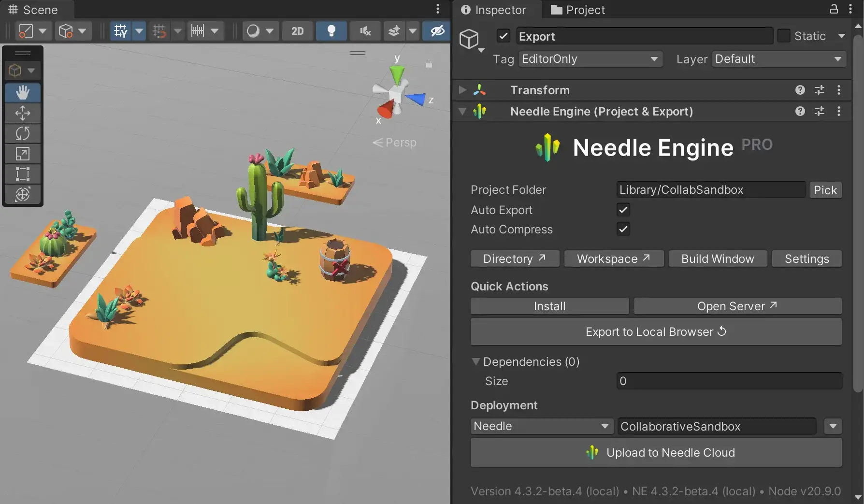
Task: Expand the Transform component
Action: point(462,90)
